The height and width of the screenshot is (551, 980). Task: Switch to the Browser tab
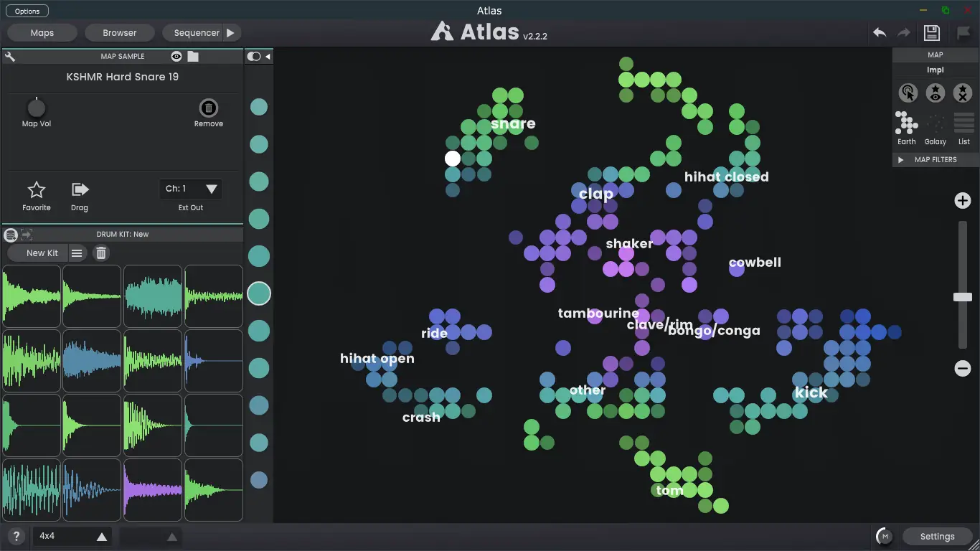[x=119, y=32]
